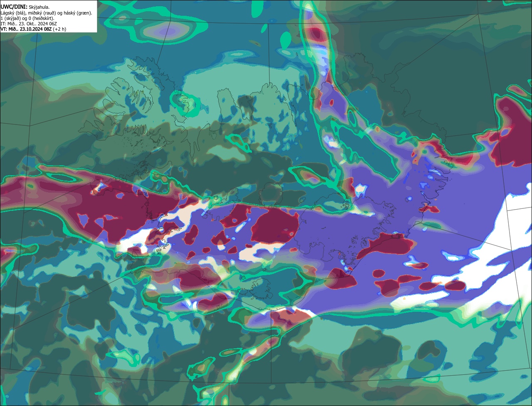This screenshot has width=532, height=406.
Task: Click the "VT: Mið.. 23.10.2024 08Z (+2 h)" line
Action: pos(33,29)
